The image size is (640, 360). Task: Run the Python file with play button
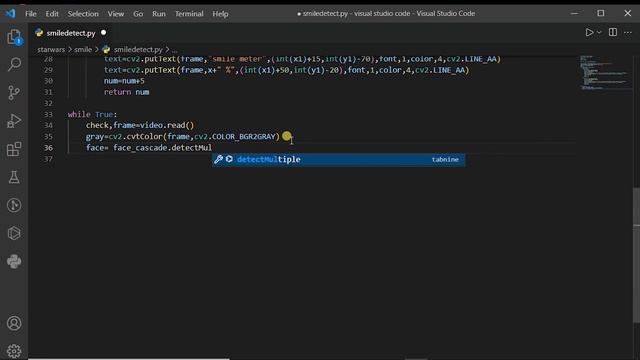589,32
